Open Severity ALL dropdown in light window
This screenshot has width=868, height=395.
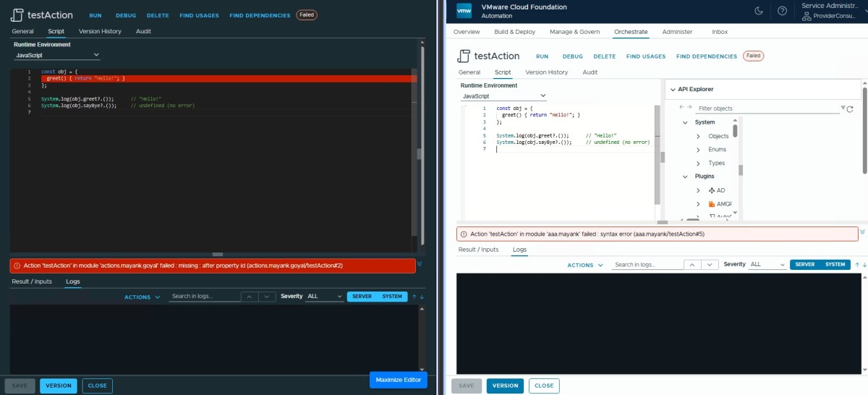tap(767, 265)
